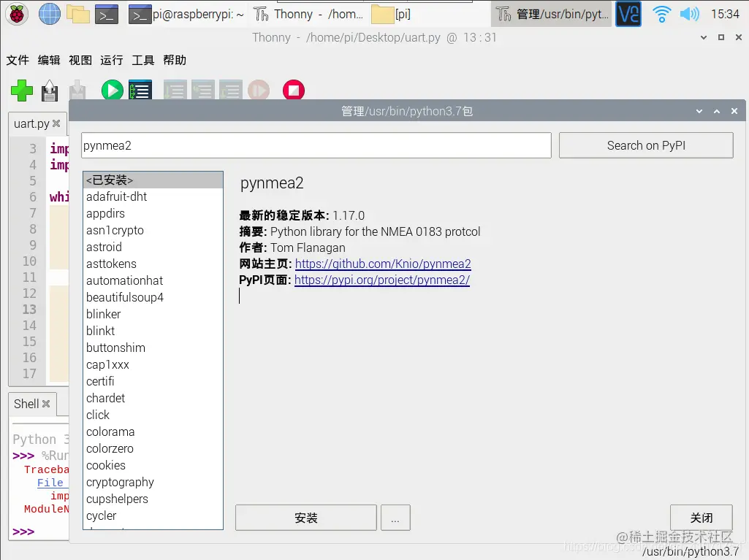Image resolution: width=749 pixels, height=560 pixels.
Task: Click the Search on PyPI button
Action: tap(646, 145)
